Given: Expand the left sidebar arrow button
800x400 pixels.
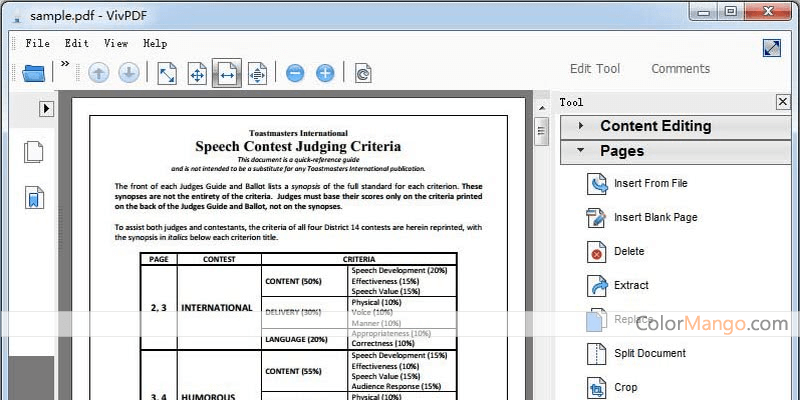Looking at the screenshot, I should pos(46,108).
